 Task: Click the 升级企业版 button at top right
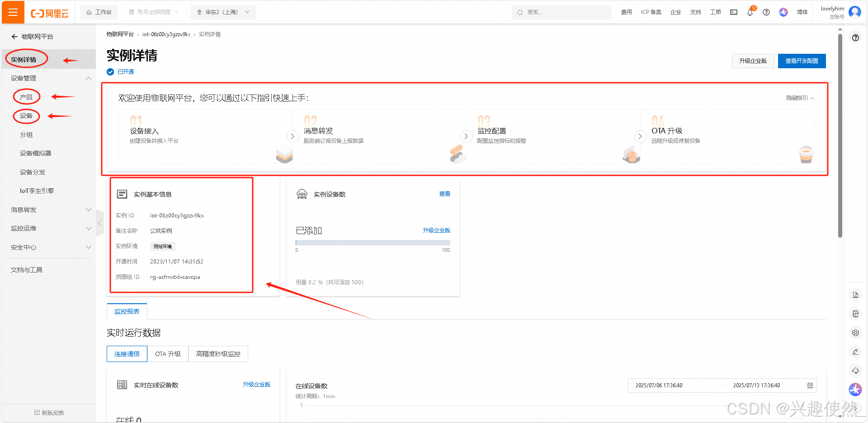753,61
